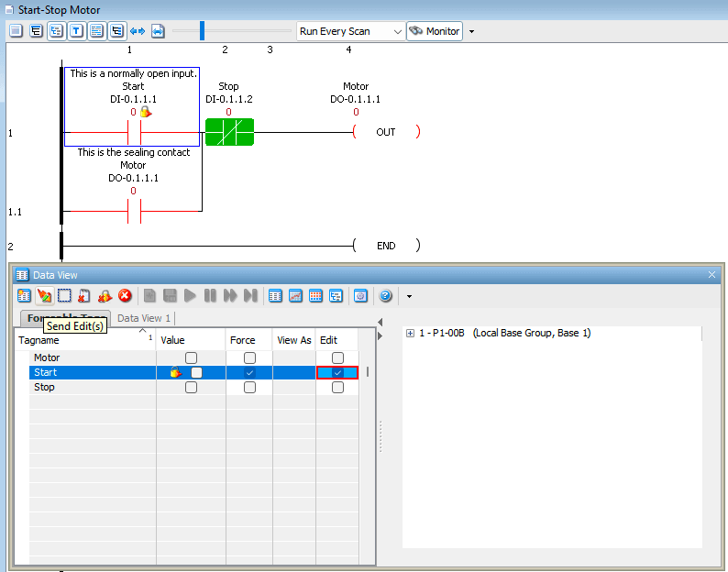Toggle the Motor Value checkbox
Image resolution: width=728 pixels, height=572 pixels.
coord(191,357)
